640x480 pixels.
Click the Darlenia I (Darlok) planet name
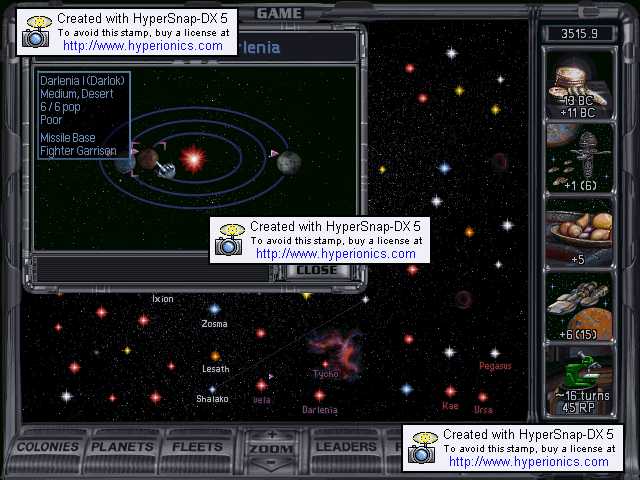[x=82, y=81]
